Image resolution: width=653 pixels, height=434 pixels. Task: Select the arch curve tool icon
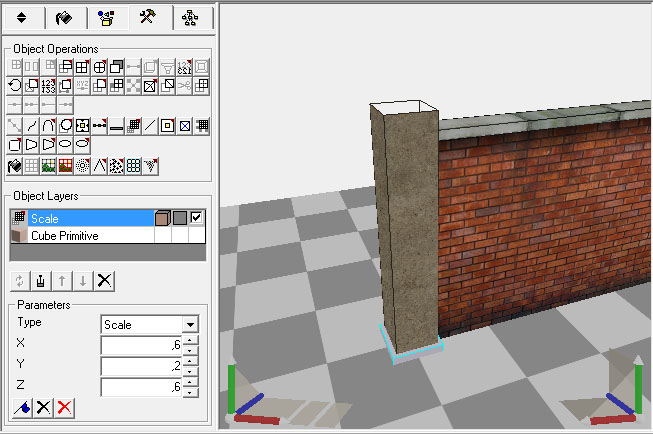tap(48, 126)
